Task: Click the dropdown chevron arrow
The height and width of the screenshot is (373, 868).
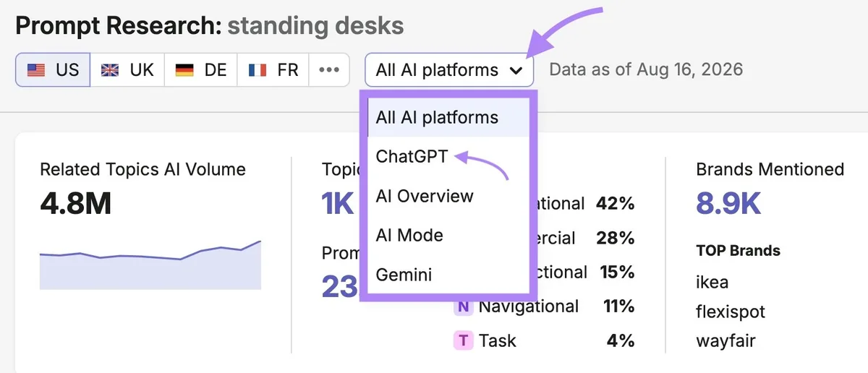Action: click(x=516, y=71)
